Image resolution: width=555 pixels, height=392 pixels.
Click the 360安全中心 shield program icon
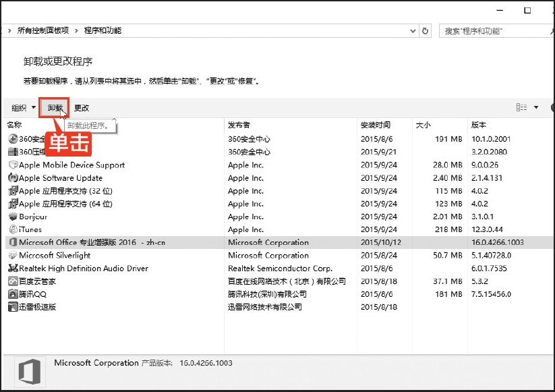point(13,139)
